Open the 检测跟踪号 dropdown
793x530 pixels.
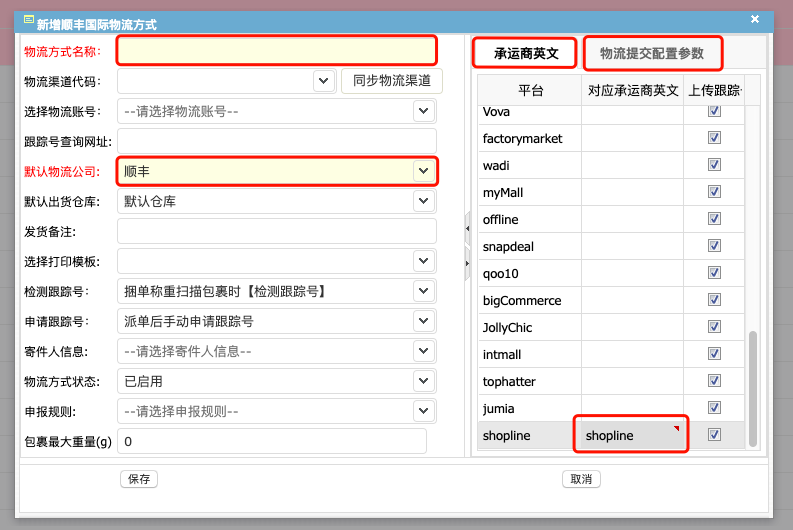(424, 291)
